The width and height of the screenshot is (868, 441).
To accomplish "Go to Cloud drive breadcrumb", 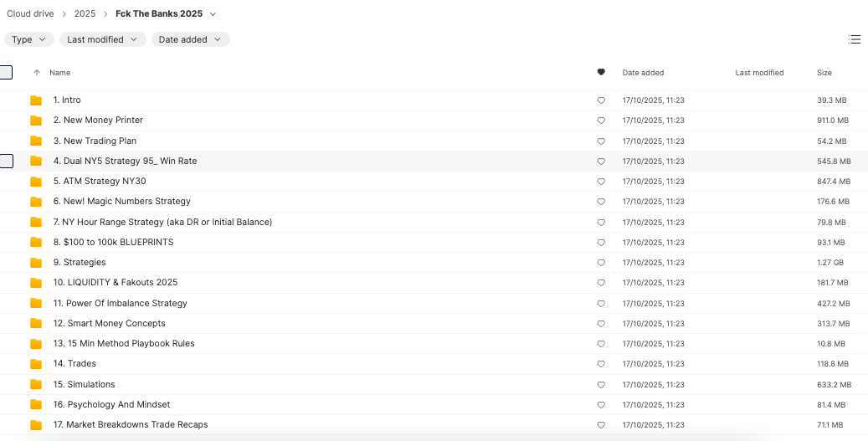I will 30,14.
